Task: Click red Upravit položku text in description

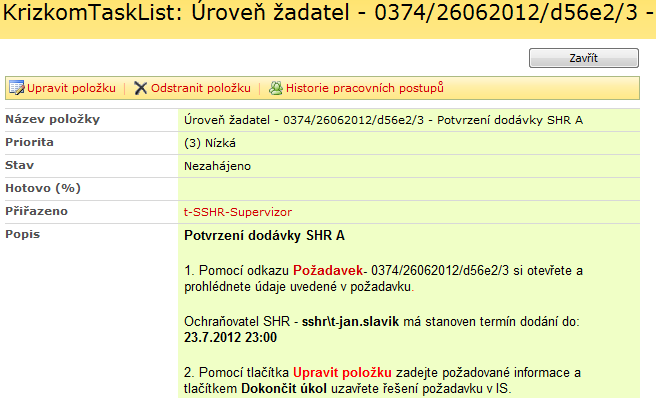Action: coord(342,372)
